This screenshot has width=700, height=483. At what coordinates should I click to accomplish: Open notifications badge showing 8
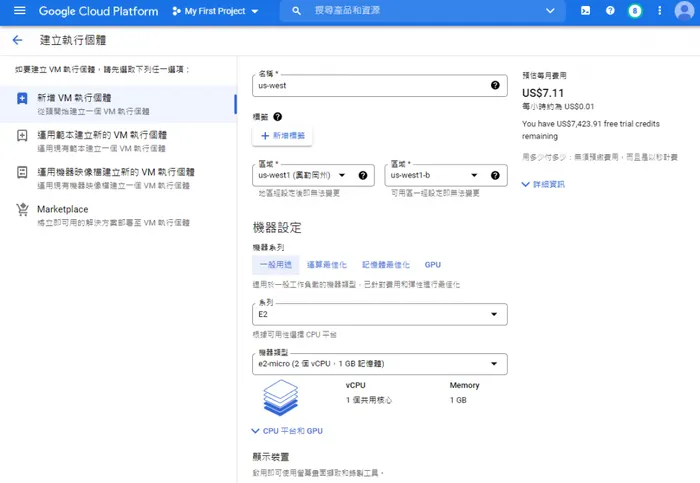point(634,11)
